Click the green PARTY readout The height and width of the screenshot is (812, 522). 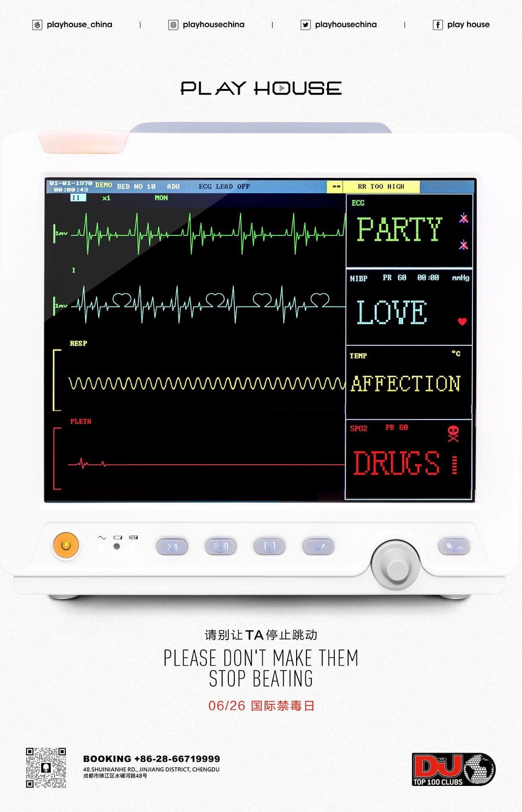click(x=400, y=229)
